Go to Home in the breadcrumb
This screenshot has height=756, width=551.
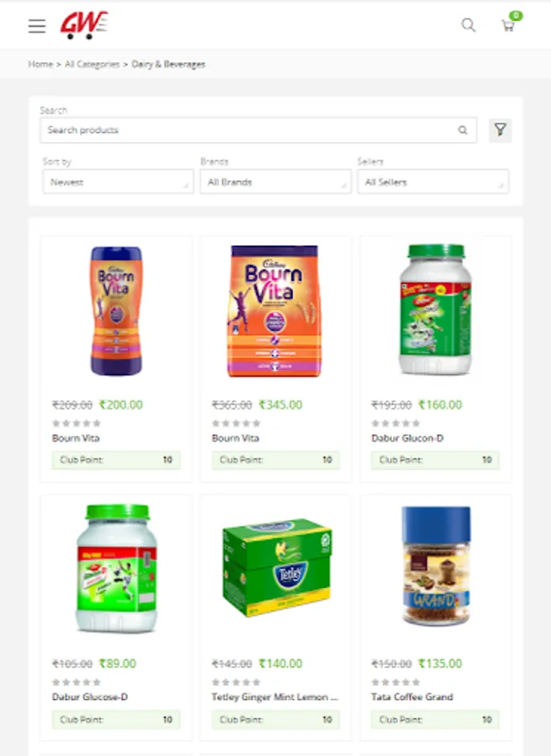40,64
